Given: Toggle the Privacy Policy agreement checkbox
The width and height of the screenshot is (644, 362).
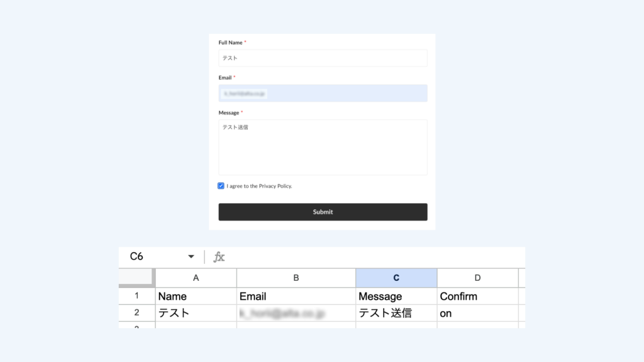Looking at the screenshot, I should click(x=221, y=186).
